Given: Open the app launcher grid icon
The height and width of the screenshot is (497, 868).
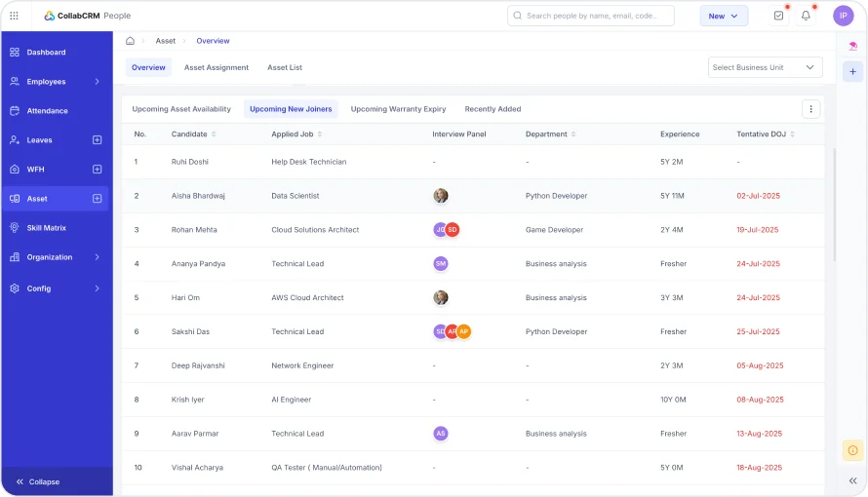Looking at the screenshot, I should pyautogui.click(x=14, y=16).
